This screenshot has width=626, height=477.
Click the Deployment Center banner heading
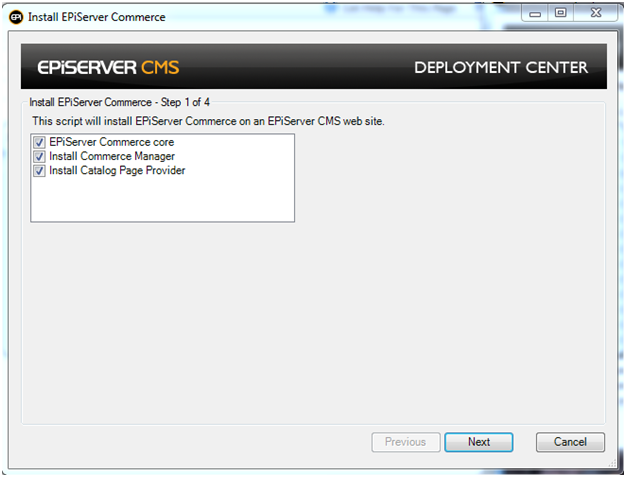pos(501,69)
